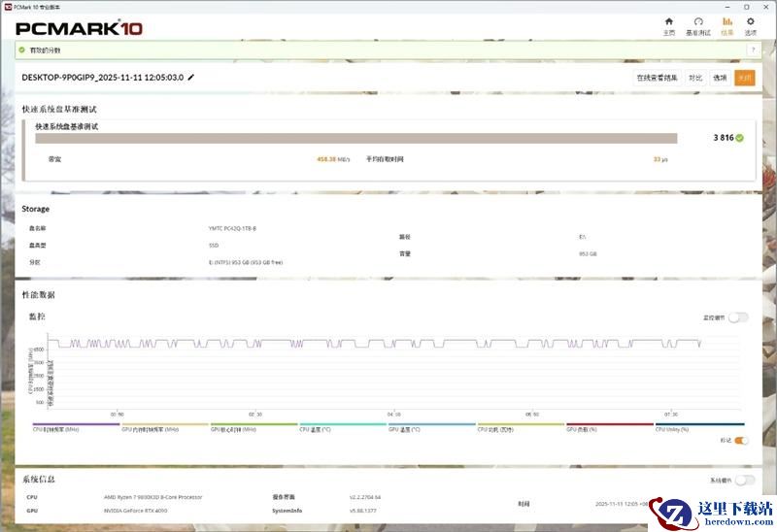Toggle the CPU power (瓦特) legend

(x=521, y=427)
